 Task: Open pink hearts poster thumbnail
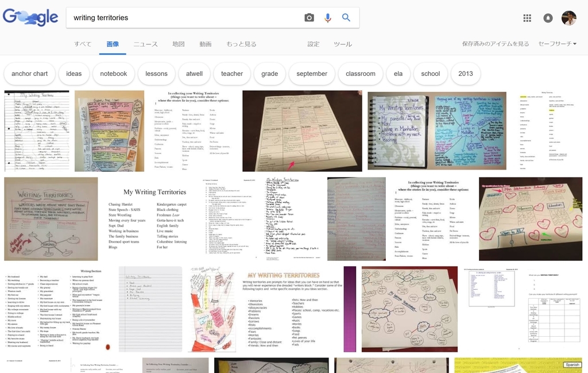click(531, 219)
